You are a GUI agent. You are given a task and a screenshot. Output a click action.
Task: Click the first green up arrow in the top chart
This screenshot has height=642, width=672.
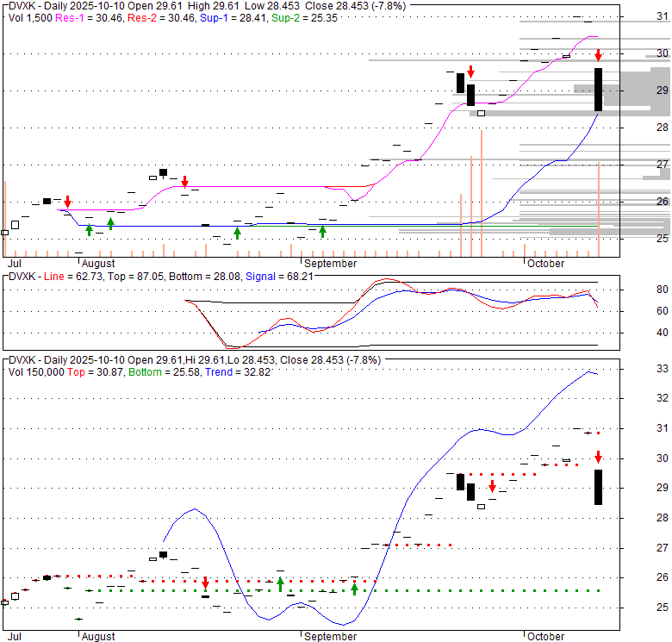click(89, 229)
